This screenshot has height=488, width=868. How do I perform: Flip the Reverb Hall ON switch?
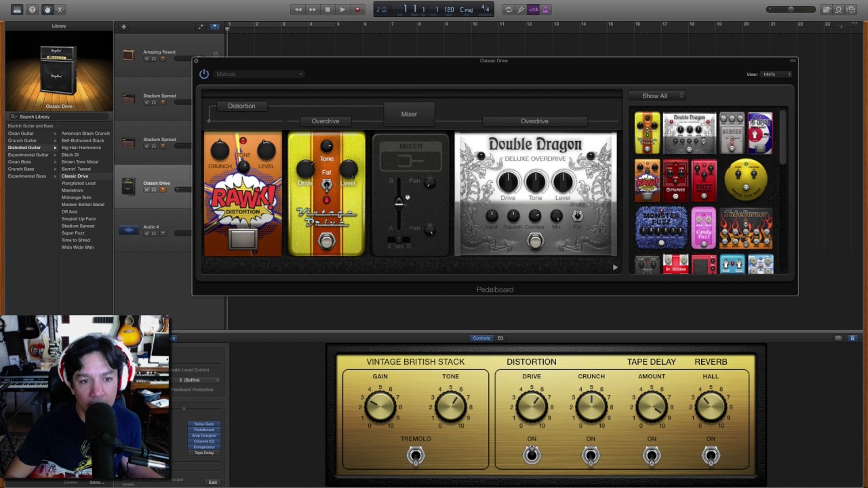click(711, 456)
